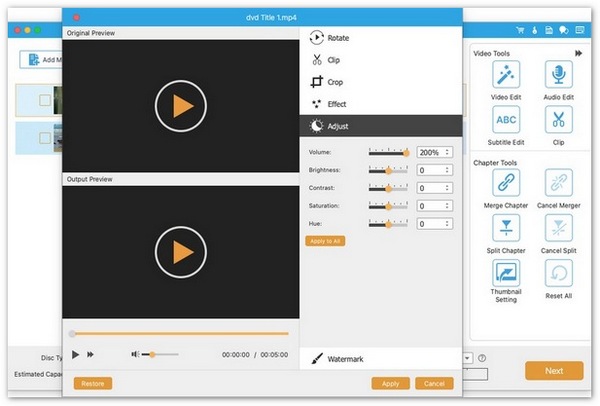Collapse the Video Tools panel arrows
600x406 pixels.
(x=578, y=53)
